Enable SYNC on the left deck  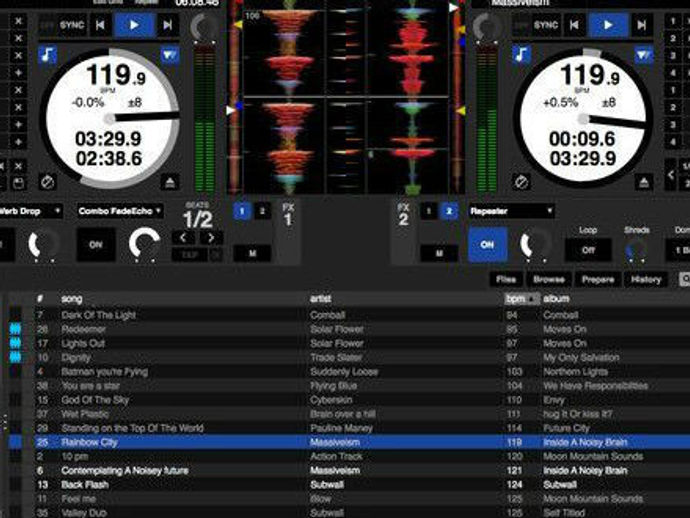(72, 25)
